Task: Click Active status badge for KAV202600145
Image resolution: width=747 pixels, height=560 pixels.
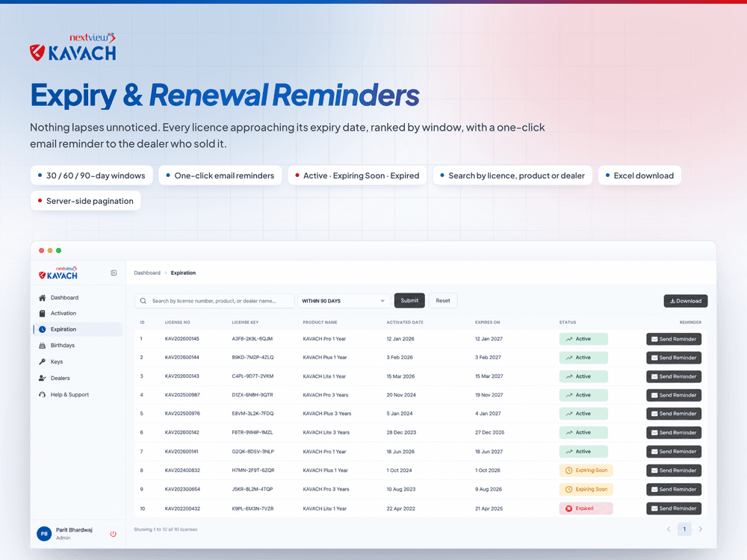Action: pos(583,339)
